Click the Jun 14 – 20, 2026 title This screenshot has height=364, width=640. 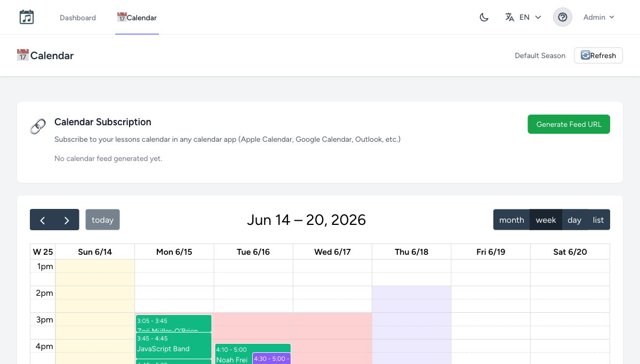306,220
